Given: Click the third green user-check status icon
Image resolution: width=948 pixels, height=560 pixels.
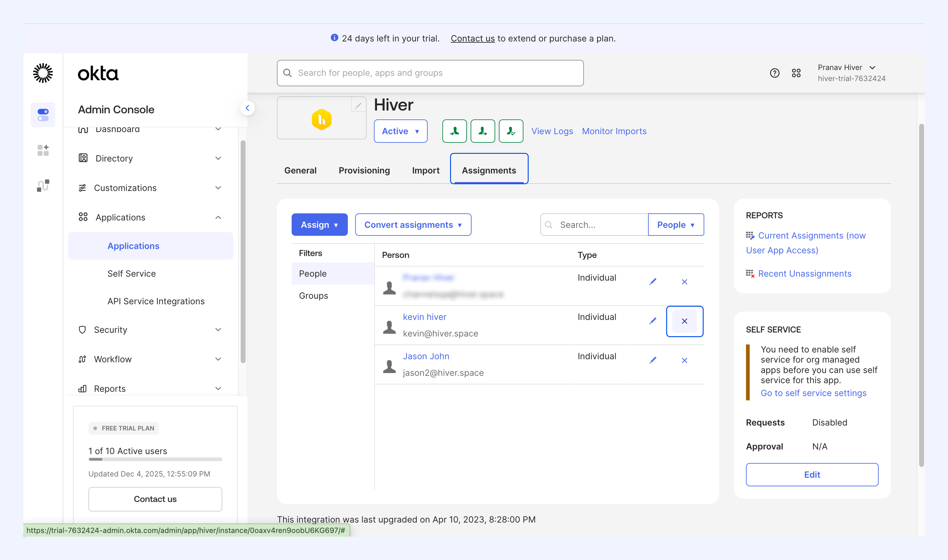Looking at the screenshot, I should (511, 131).
